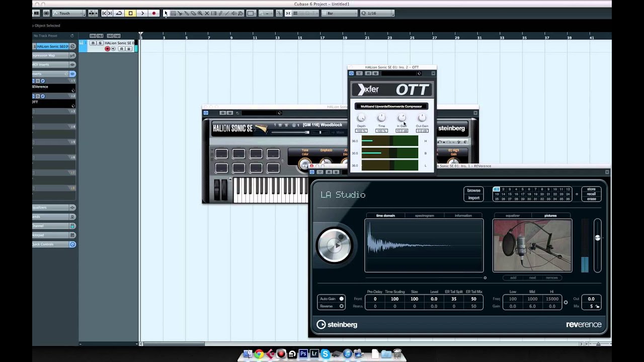
Task: Switch to REVerence pictures tab
Action: (x=550, y=216)
